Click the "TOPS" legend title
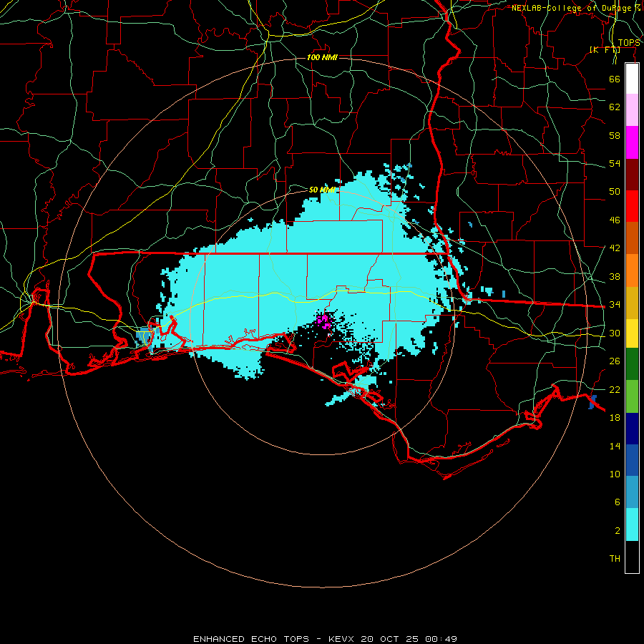The image size is (644, 644). 629,43
